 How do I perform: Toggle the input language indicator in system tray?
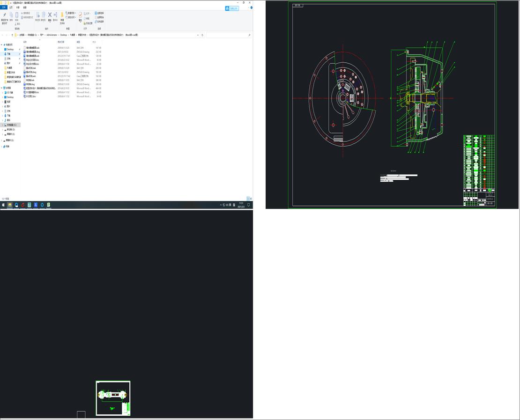pyautogui.click(x=230, y=205)
